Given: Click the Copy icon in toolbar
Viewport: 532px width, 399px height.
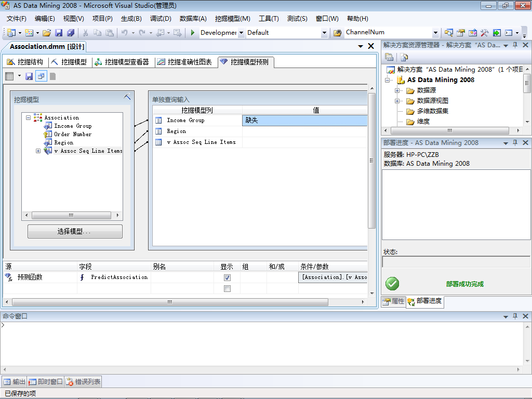Looking at the screenshot, I should point(97,33).
